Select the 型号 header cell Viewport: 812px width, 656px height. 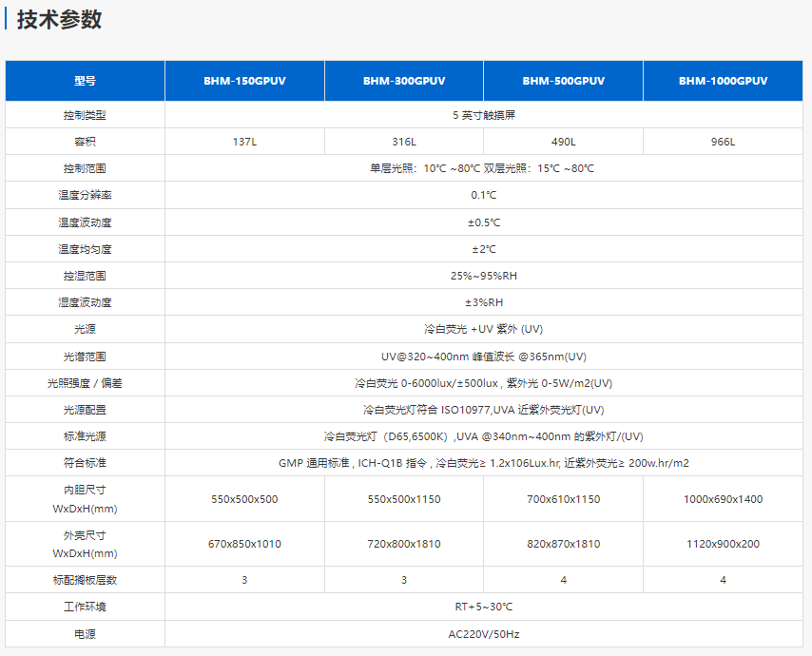86,81
